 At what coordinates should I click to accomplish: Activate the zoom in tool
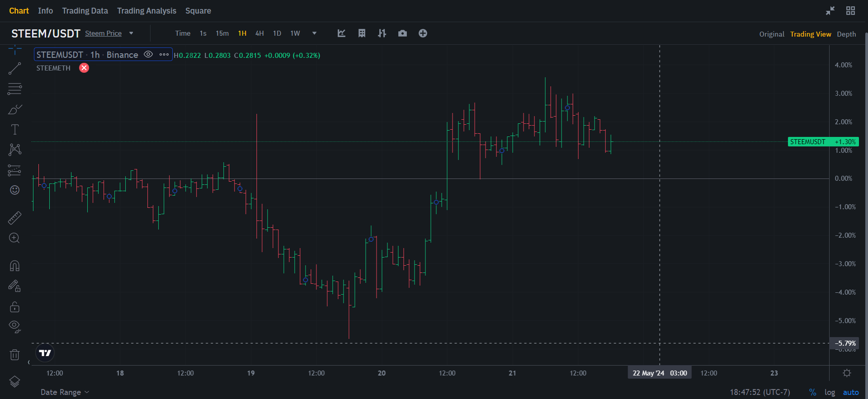tap(14, 238)
